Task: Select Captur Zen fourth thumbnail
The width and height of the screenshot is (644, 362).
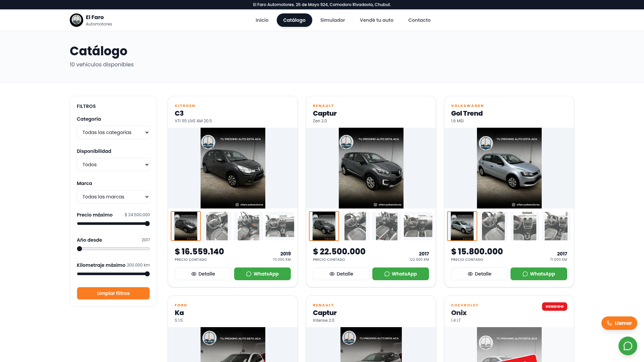Action: pyautogui.click(x=418, y=226)
